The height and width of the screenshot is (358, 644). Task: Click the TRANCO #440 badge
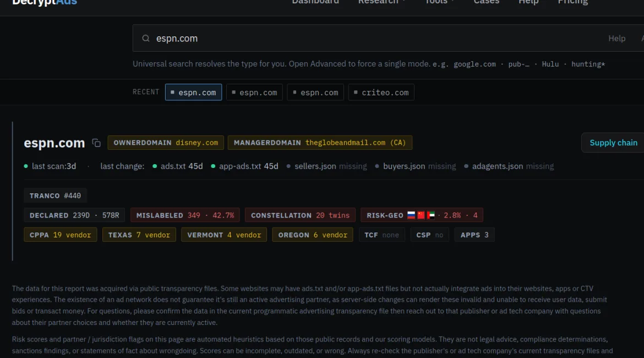click(55, 196)
